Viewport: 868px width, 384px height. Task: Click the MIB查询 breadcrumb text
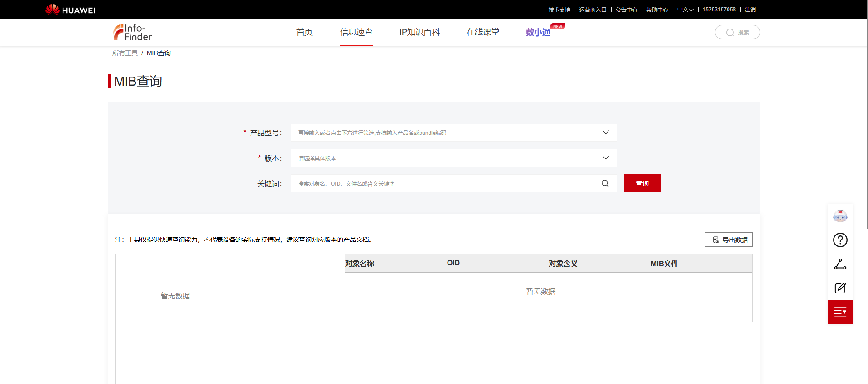coord(159,53)
